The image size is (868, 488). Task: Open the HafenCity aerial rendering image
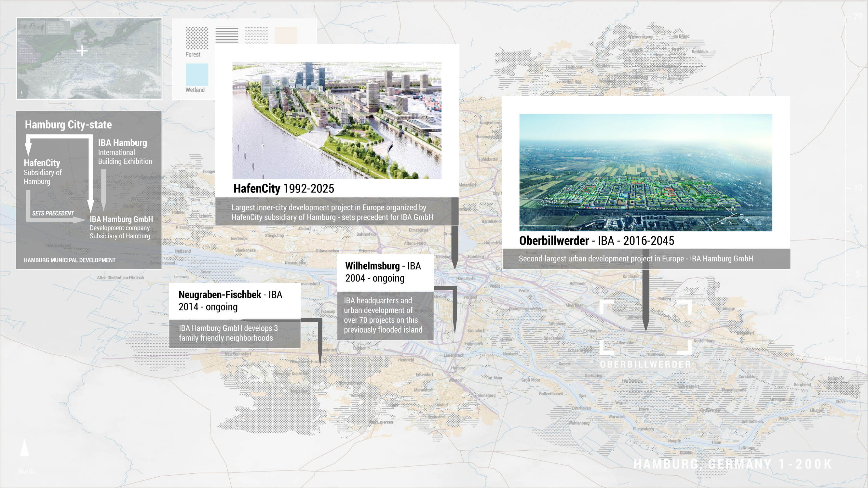pos(337,120)
